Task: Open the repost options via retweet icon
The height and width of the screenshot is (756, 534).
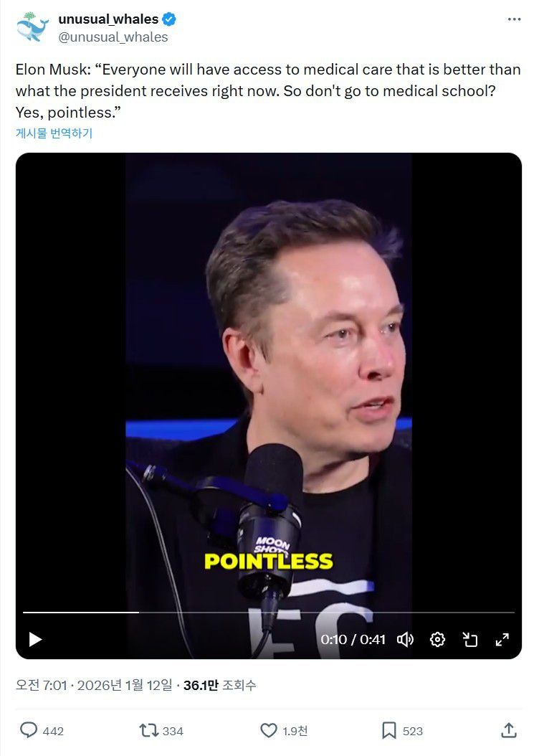Action: tap(149, 730)
